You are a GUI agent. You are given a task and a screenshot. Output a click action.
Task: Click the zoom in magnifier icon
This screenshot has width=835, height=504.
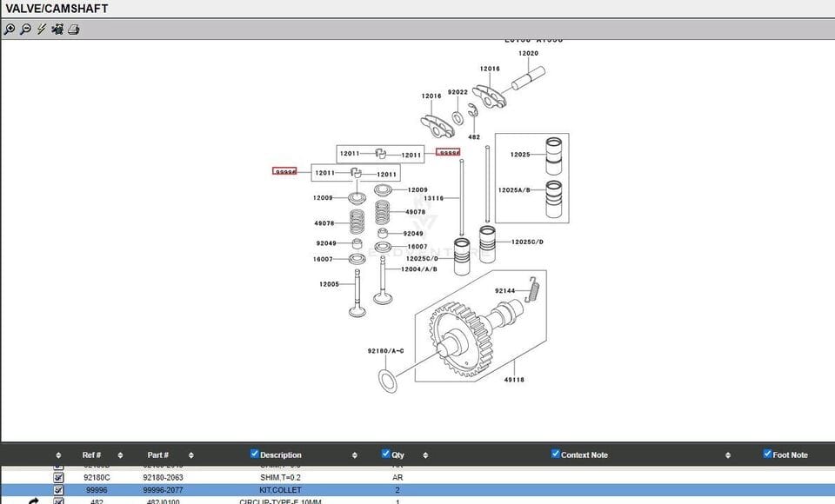10,29
